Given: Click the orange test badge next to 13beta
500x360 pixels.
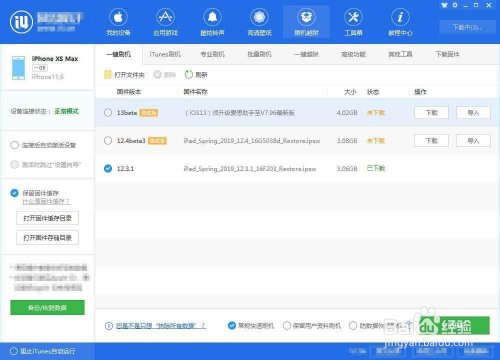Looking at the screenshot, I should click(149, 113).
